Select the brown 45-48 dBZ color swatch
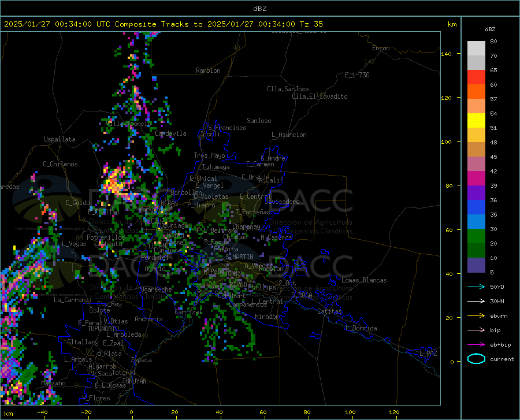Viewport: 520px width, 420px height. click(x=476, y=149)
